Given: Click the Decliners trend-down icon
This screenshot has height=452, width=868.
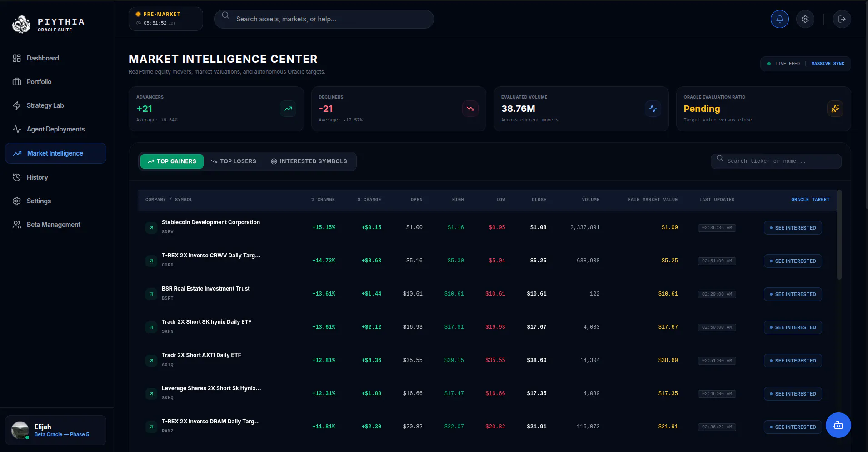Looking at the screenshot, I should pos(470,109).
